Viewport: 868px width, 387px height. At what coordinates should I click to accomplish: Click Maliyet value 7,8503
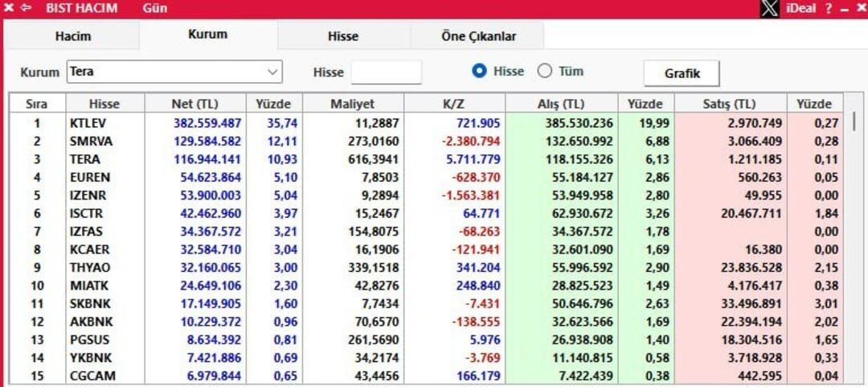click(379, 178)
